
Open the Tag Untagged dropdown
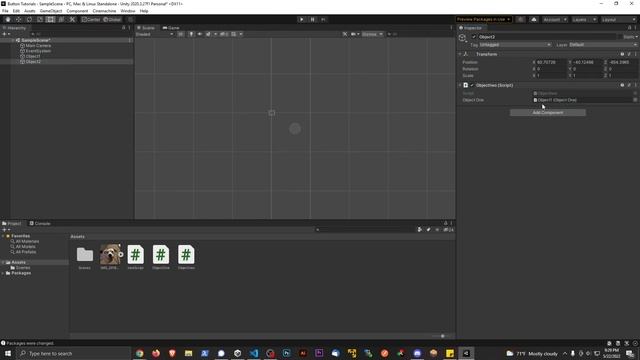click(x=515, y=45)
